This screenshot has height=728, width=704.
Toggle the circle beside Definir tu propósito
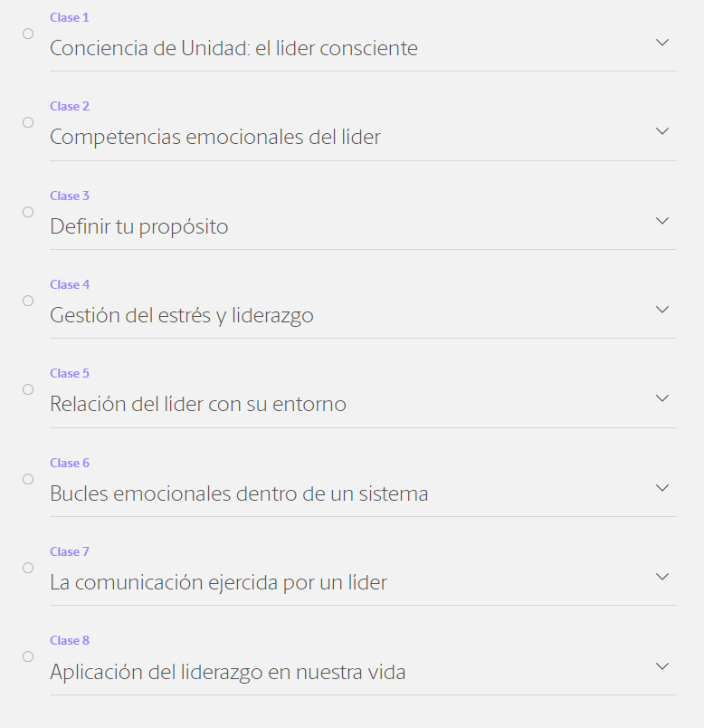(28, 212)
